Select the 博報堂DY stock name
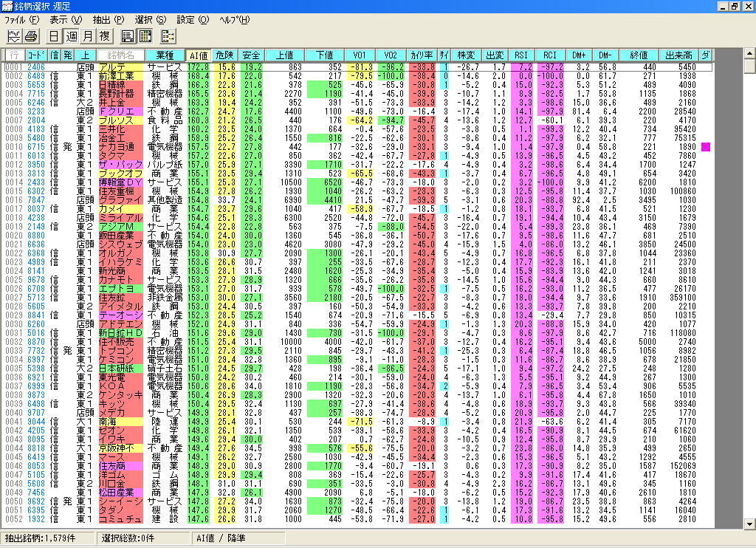The image size is (756, 548). pos(120,182)
